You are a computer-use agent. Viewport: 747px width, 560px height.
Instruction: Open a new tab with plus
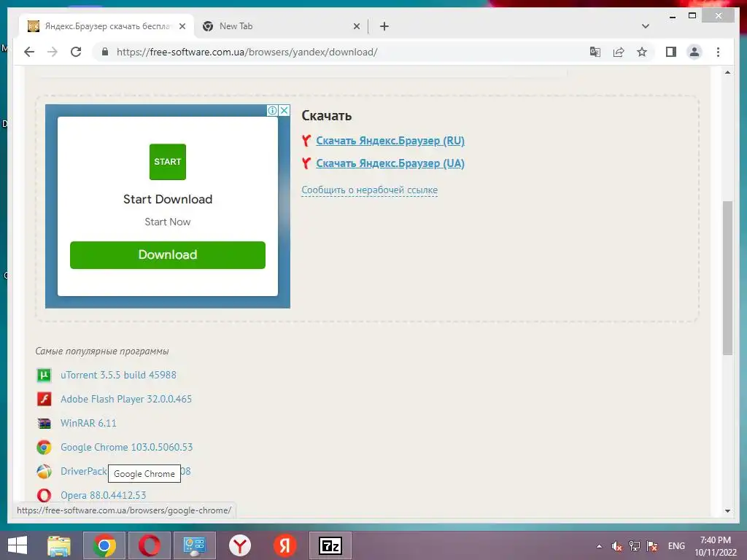(384, 26)
